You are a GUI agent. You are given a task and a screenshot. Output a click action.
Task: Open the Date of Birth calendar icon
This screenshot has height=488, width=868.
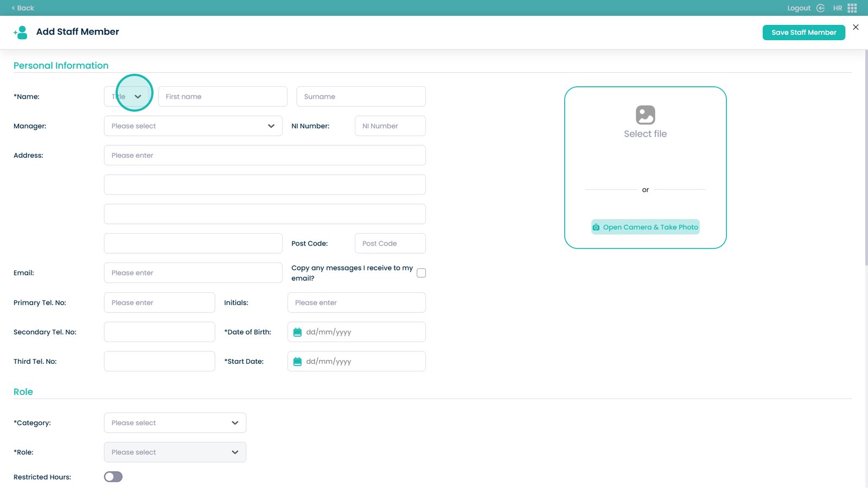(297, 332)
